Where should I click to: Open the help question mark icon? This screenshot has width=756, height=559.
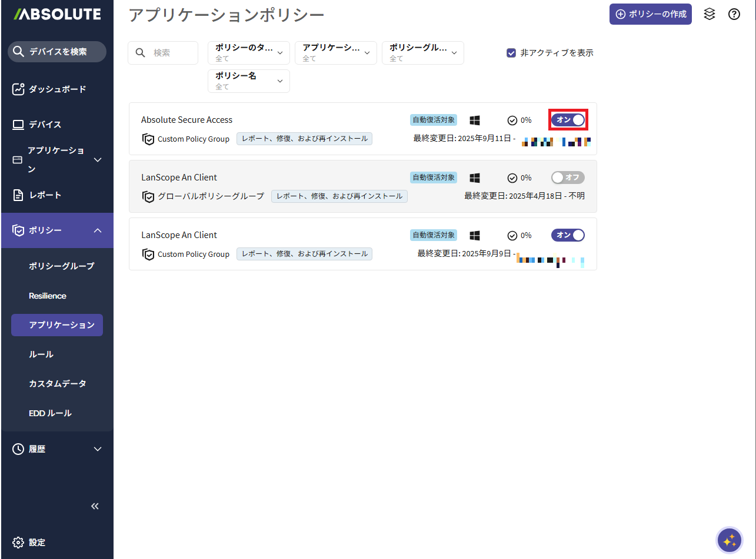pos(734,14)
